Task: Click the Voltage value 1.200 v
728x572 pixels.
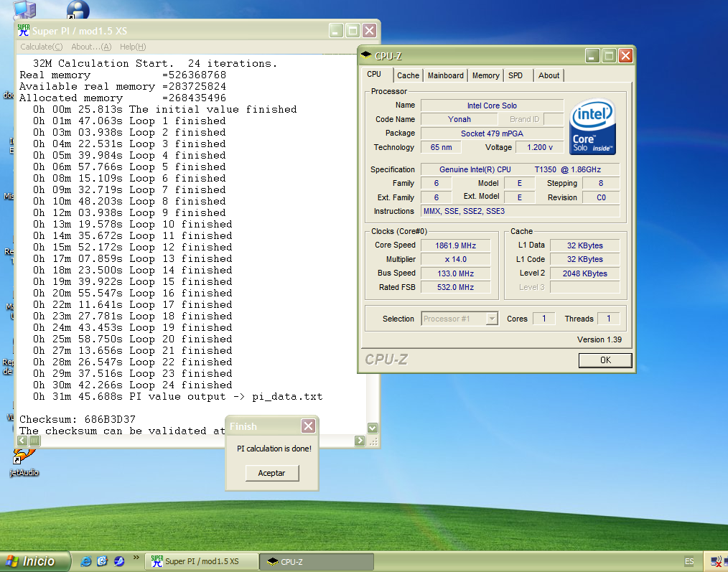Action: [x=539, y=147]
